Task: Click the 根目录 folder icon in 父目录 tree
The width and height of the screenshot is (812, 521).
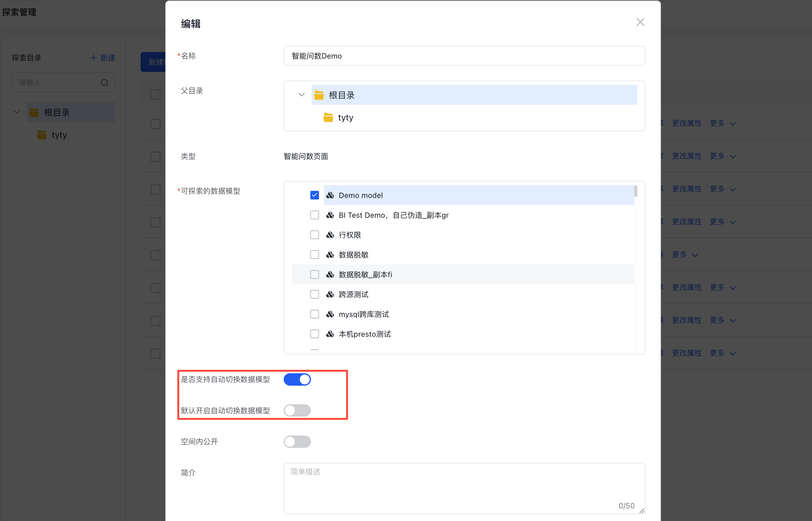Action: coord(319,95)
